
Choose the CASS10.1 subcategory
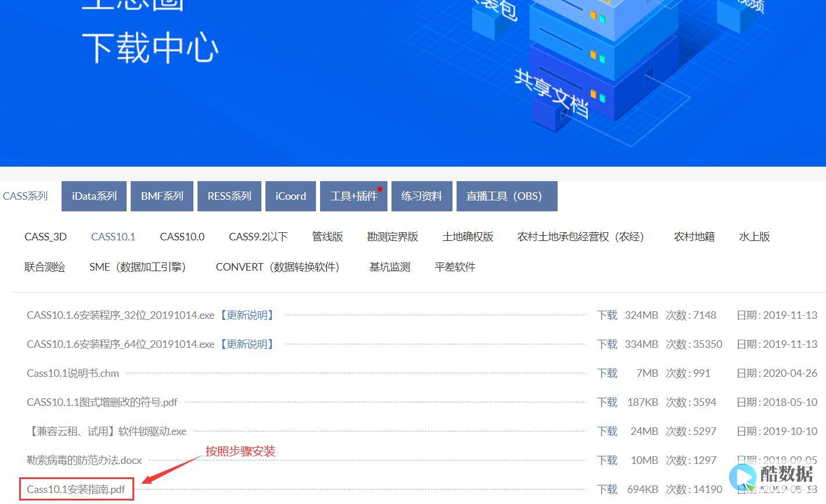tap(113, 237)
